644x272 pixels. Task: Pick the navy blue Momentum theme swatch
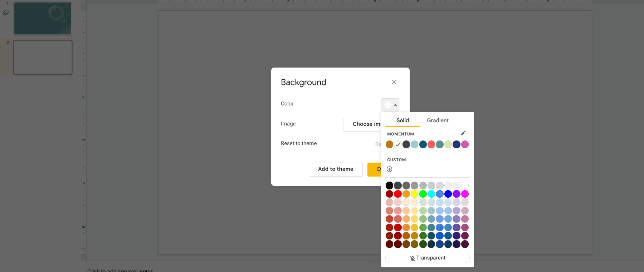coord(457,144)
